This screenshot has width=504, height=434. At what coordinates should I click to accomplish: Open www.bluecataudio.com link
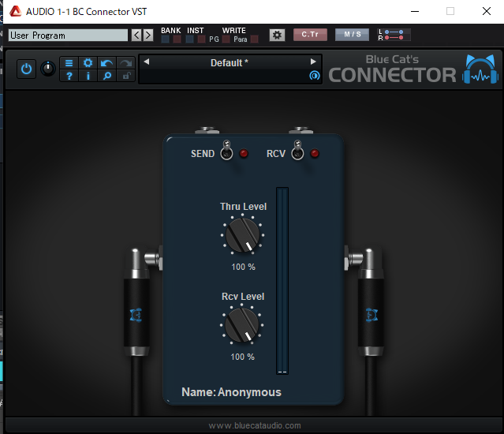tap(255, 425)
